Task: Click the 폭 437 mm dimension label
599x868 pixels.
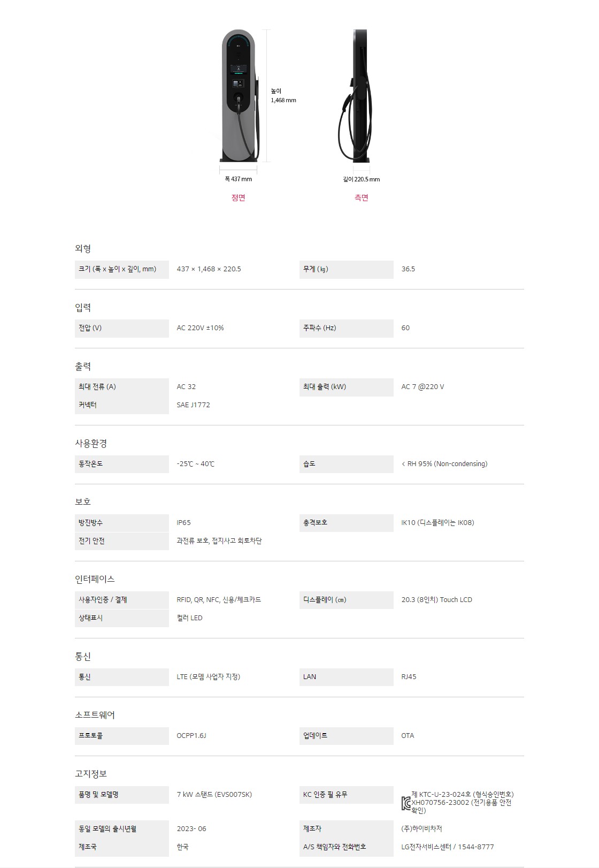Action: 239,179
